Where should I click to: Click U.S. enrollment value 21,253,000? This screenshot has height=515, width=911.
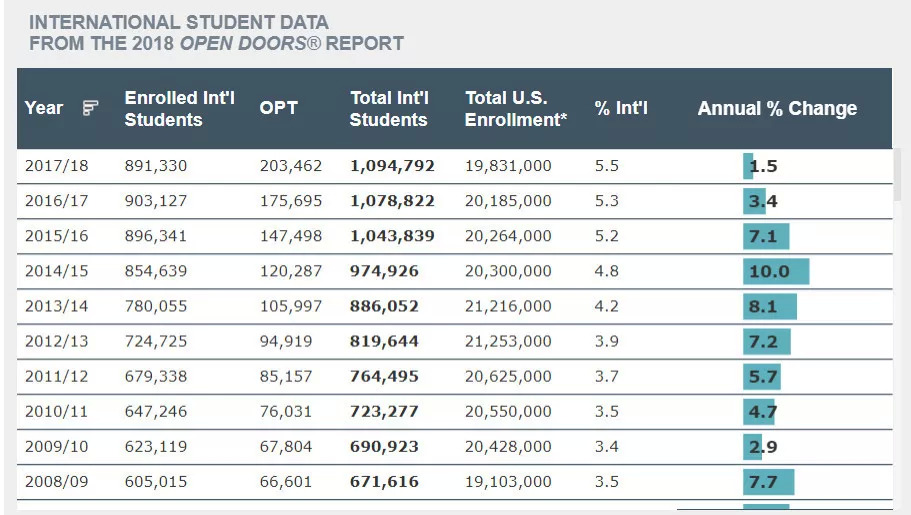coord(508,341)
